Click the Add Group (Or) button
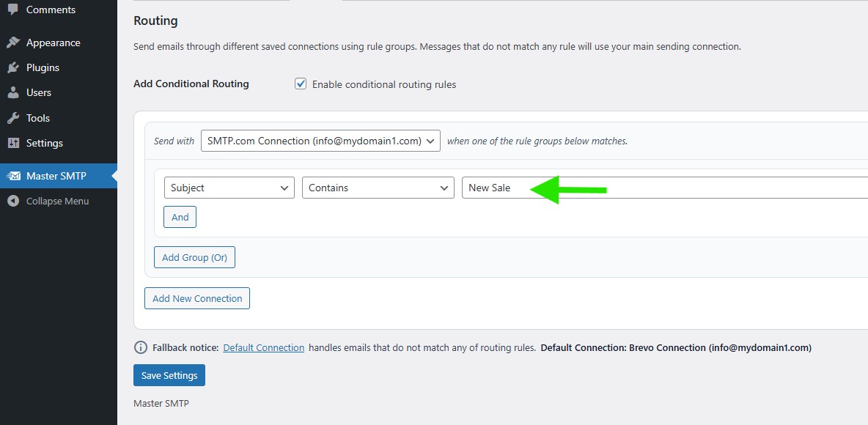The height and width of the screenshot is (425, 868). [194, 257]
